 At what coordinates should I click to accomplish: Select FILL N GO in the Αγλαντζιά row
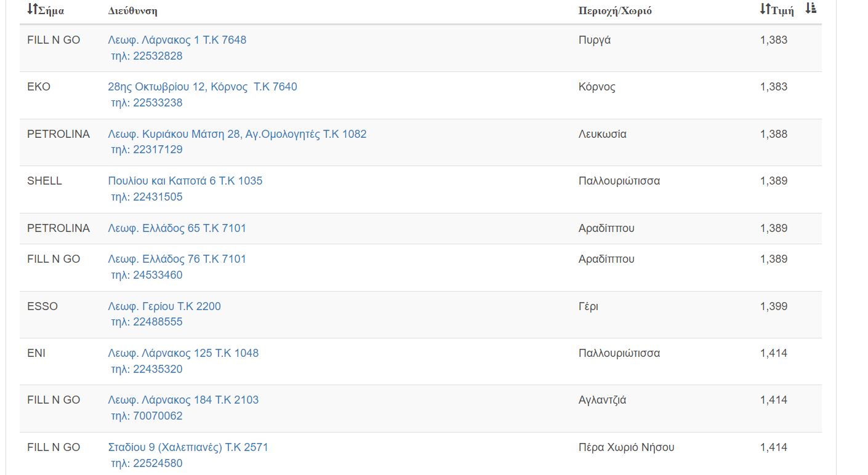pyautogui.click(x=54, y=400)
